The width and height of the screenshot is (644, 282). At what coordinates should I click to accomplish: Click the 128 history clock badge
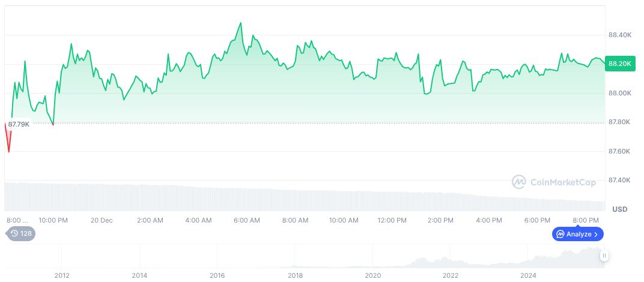tap(20, 233)
